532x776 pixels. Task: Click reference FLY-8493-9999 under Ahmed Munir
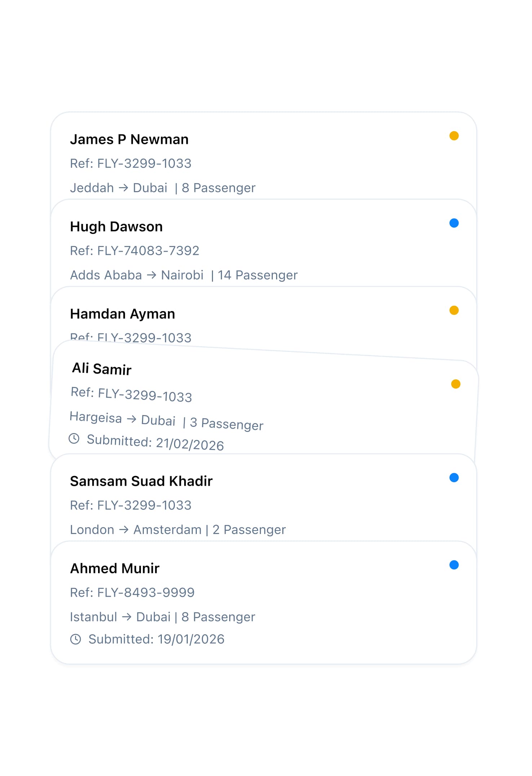point(132,592)
